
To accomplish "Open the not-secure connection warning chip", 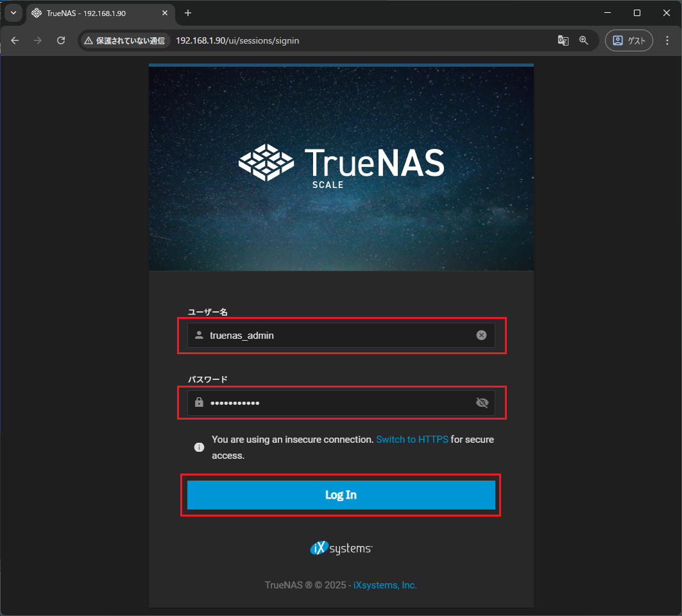I will 125,40.
